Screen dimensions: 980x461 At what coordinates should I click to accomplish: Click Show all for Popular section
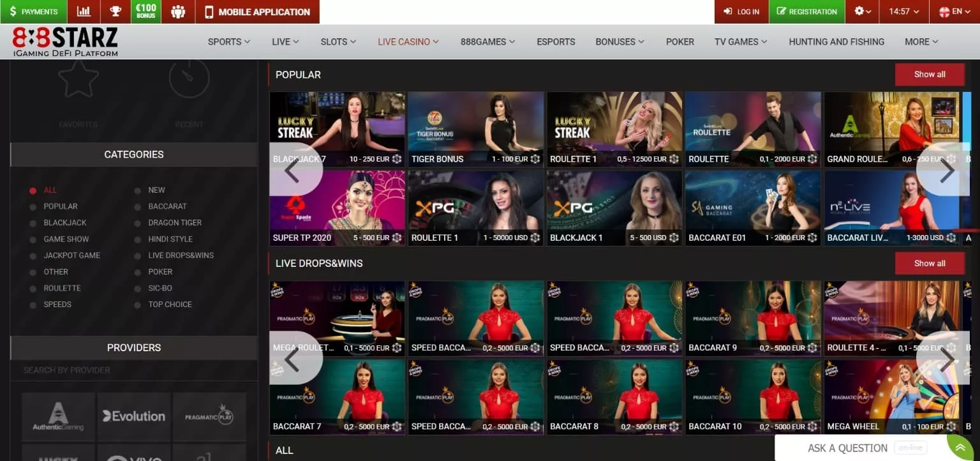(x=929, y=75)
